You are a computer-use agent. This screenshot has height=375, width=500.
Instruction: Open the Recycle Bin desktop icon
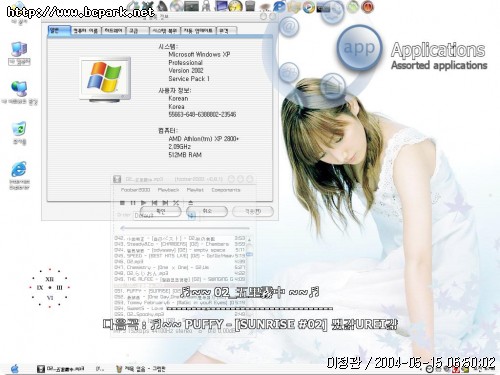[19, 132]
